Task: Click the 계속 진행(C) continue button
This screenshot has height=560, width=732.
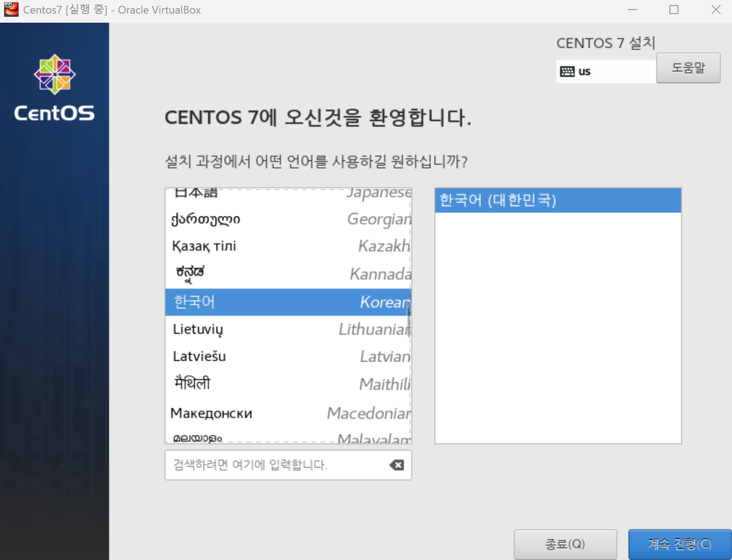Action: (680, 544)
